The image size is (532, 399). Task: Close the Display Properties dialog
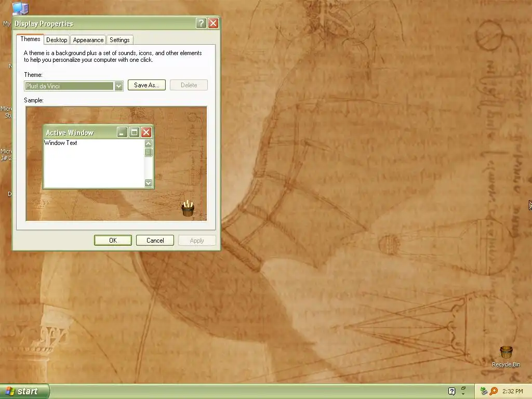(x=213, y=23)
